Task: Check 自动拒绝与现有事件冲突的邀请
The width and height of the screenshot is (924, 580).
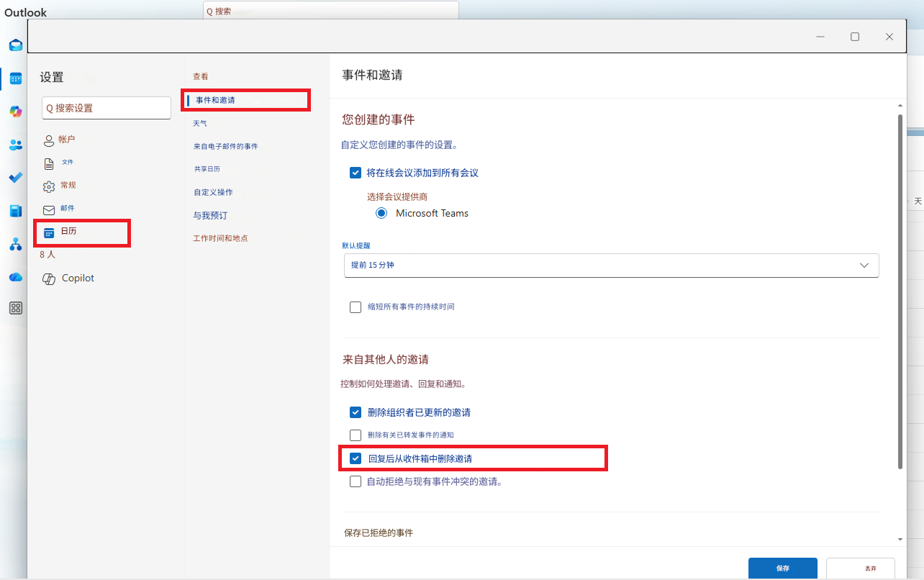Action: [355, 481]
